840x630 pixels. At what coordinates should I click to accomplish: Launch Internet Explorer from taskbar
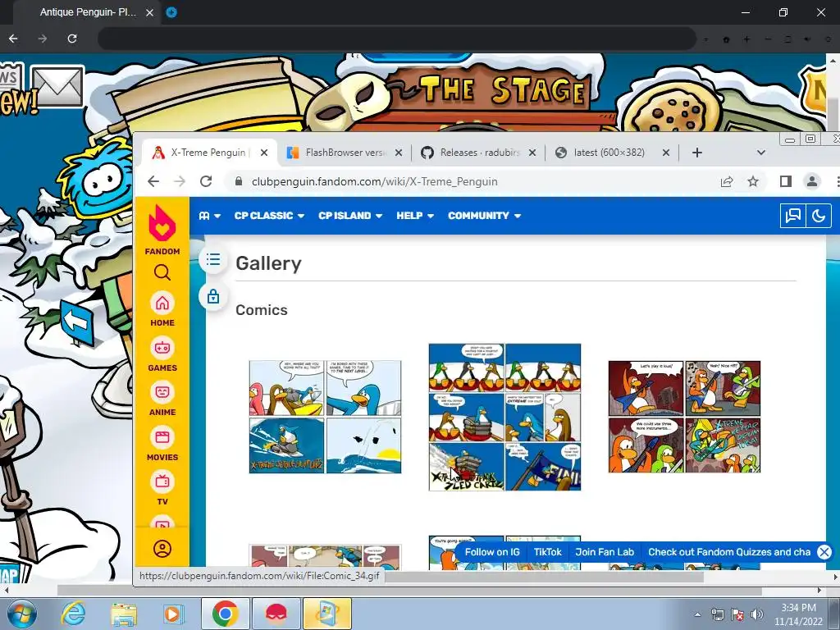[73, 614]
